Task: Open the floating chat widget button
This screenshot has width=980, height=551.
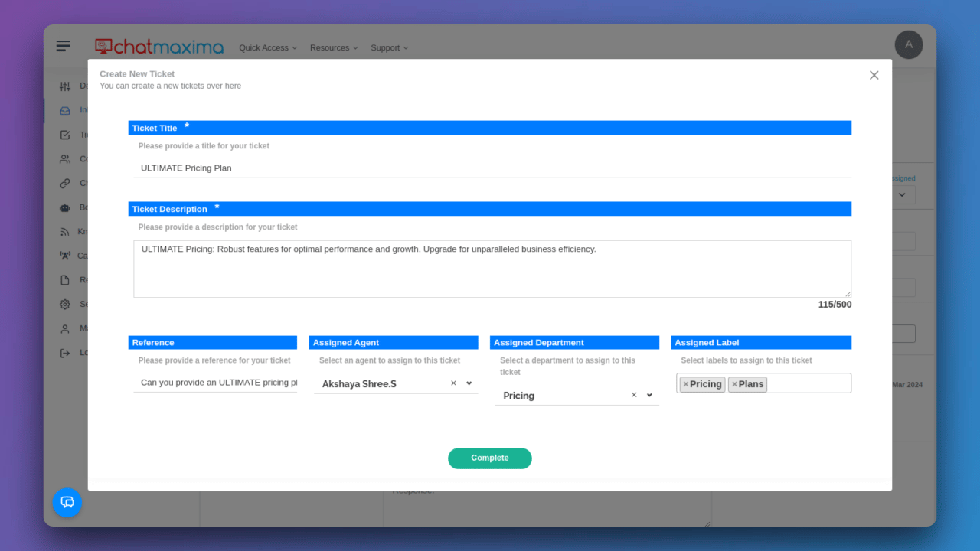Action: tap(67, 502)
